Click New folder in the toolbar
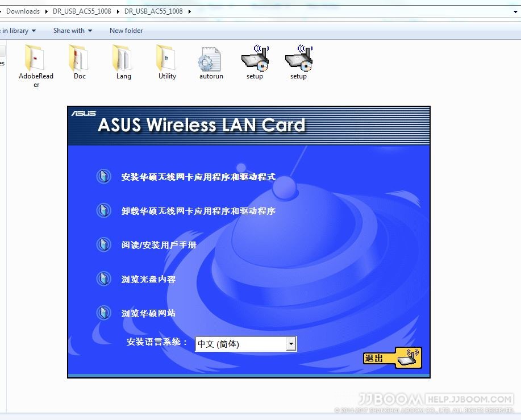The width and height of the screenshot is (521, 420). click(x=126, y=31)
